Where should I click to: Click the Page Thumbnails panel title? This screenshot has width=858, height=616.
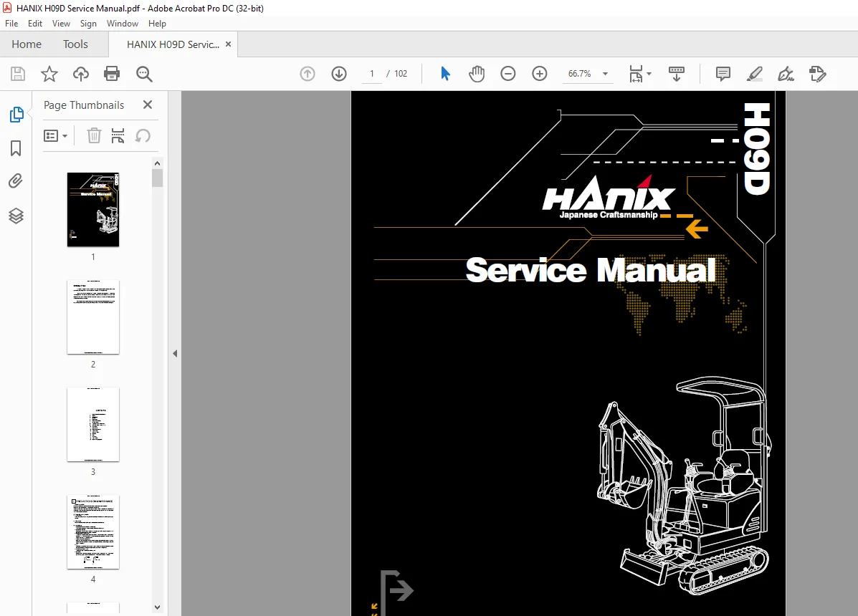click(84, 105)
